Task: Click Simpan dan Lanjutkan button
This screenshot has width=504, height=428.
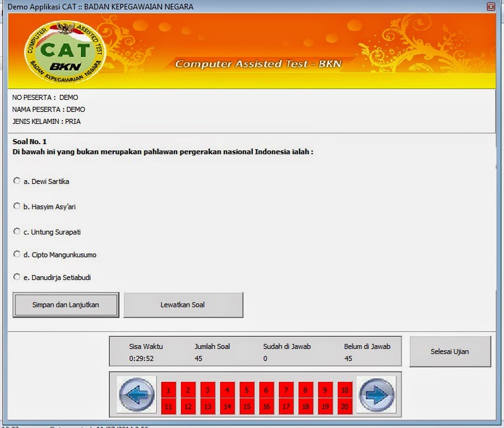Action: 66,305
